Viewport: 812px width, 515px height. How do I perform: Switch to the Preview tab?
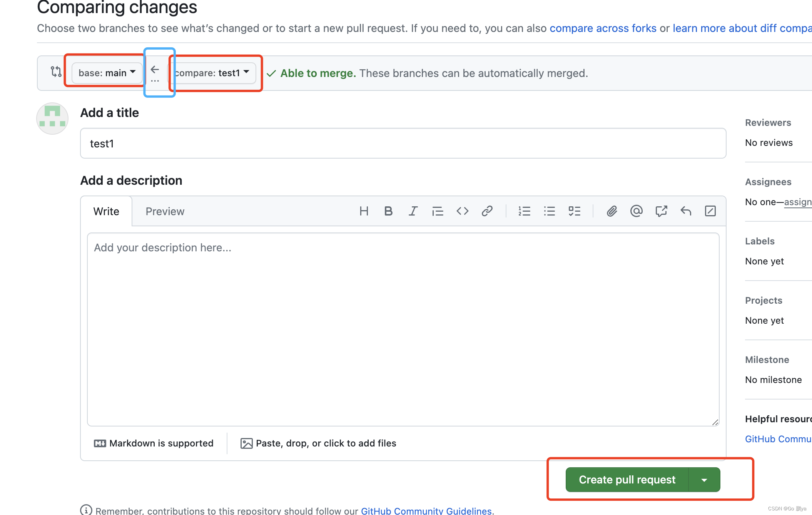[x=165, y=211]
